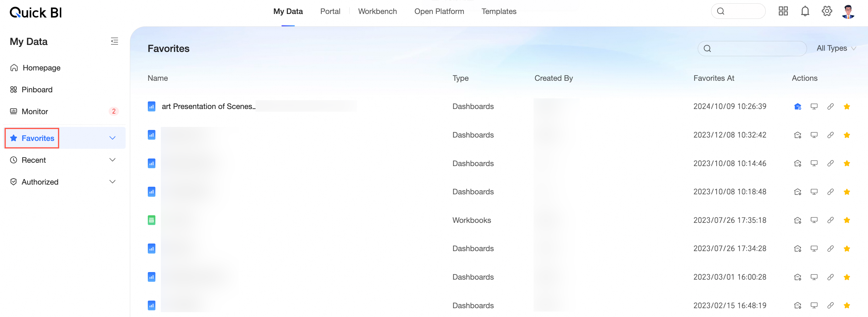This screenshot has height=317, width=868.
Task: Unfavorite star for 2024/10/09 10:26:39 row
Action: (x=847, y=107)
